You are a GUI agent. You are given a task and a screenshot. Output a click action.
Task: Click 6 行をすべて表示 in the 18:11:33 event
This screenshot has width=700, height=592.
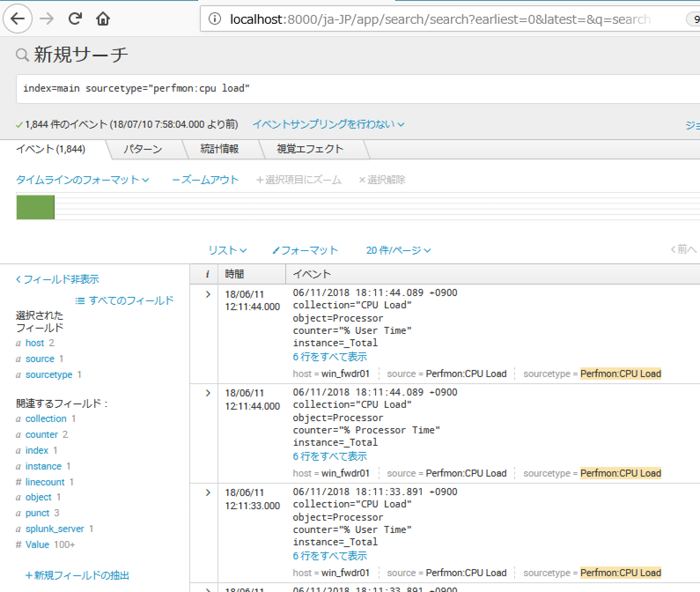pos(330,556)
